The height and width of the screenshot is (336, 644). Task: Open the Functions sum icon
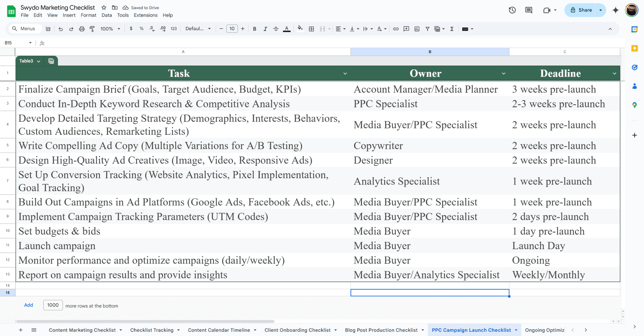click(x=452, y=29)
